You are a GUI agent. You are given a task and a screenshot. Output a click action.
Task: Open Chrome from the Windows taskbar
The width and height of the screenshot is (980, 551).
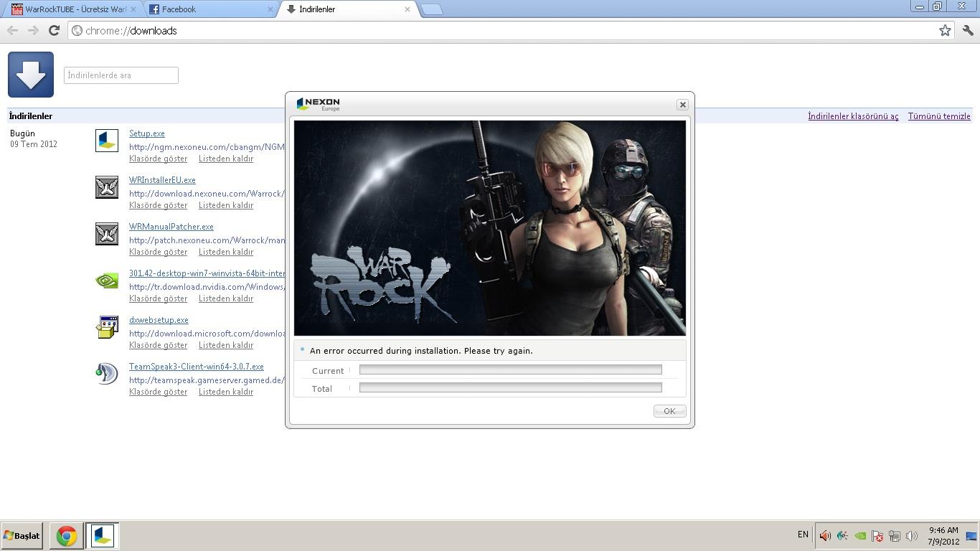click(x=66, y=536)
